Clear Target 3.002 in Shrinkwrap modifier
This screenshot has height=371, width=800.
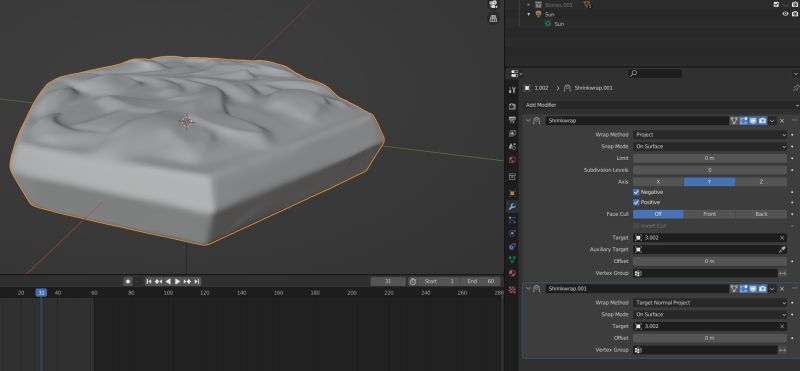click(782, 238)
